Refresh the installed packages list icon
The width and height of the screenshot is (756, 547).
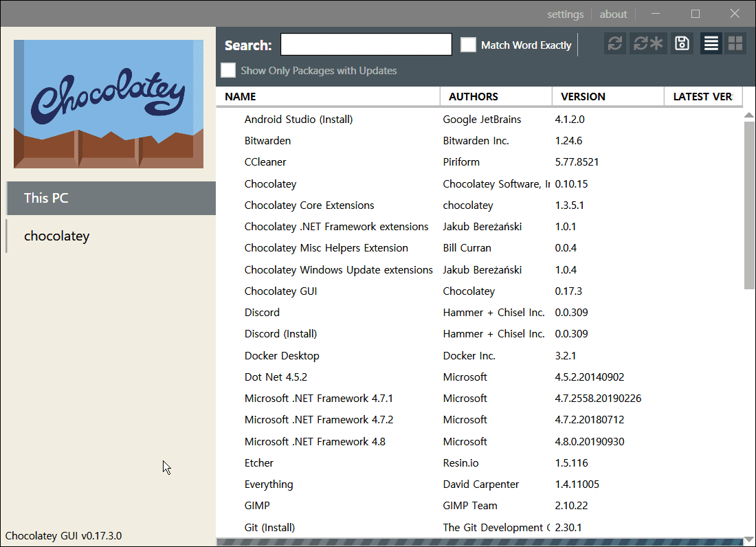tap(614, 44)
